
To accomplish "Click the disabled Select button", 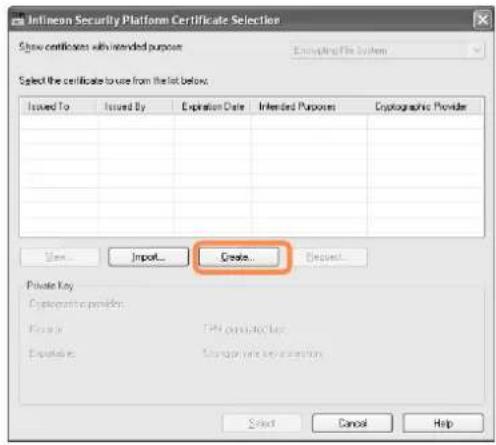I will 262,423.
